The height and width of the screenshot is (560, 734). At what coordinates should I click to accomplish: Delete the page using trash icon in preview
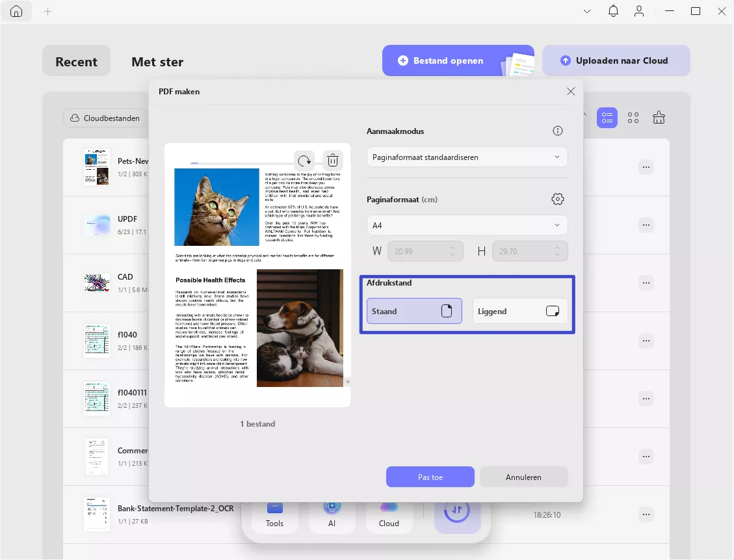click(333, 161)
